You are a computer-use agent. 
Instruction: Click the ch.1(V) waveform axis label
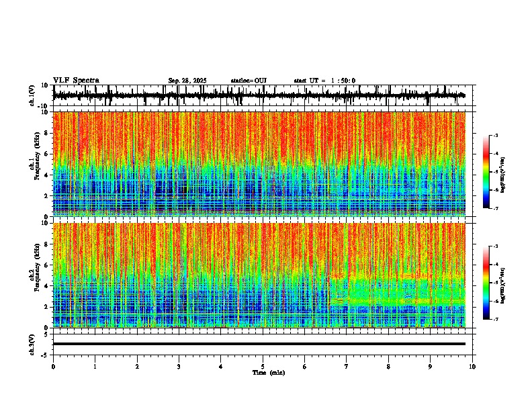click(x=32, y=95)
